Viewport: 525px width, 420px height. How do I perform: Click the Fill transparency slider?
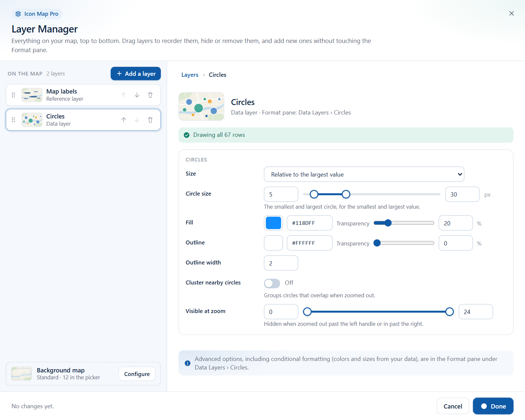pyautogui.click(x=404, y=223)
